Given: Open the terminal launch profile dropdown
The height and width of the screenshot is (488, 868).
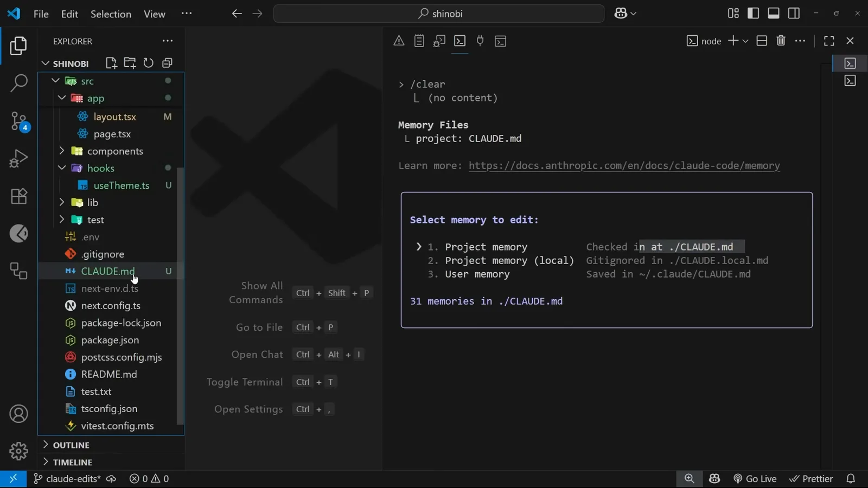Looking at the screenshot, I should point(745,41).
